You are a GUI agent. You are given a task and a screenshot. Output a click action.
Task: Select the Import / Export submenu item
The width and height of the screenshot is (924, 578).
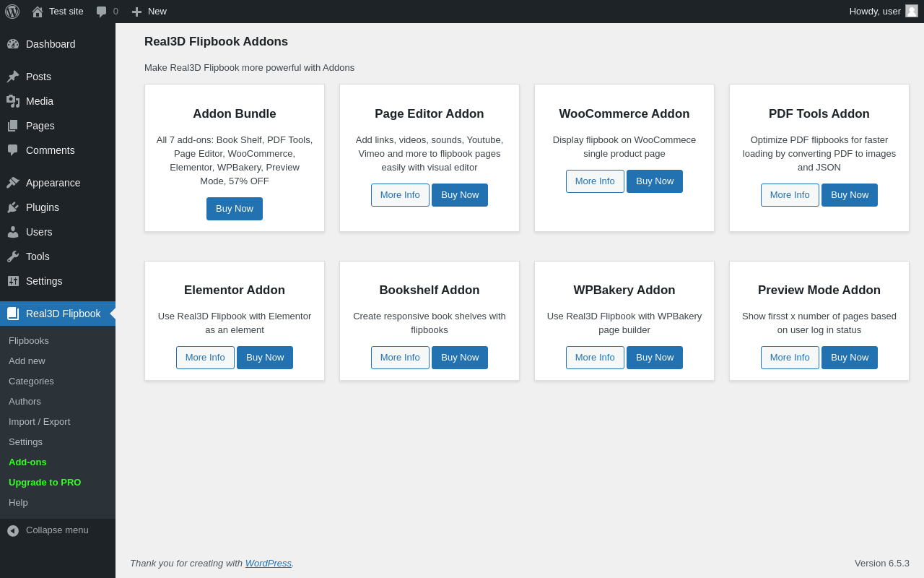tap(40, 422)
